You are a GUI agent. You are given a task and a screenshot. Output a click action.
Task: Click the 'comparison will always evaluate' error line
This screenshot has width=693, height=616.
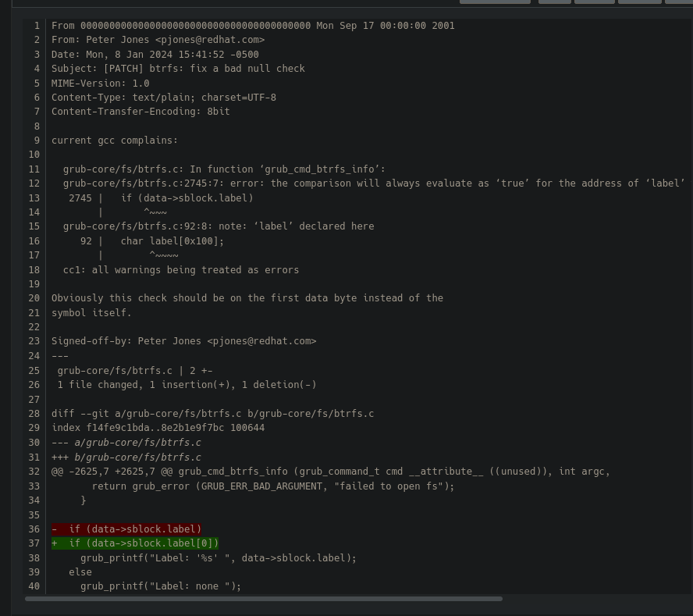[374, 183]
